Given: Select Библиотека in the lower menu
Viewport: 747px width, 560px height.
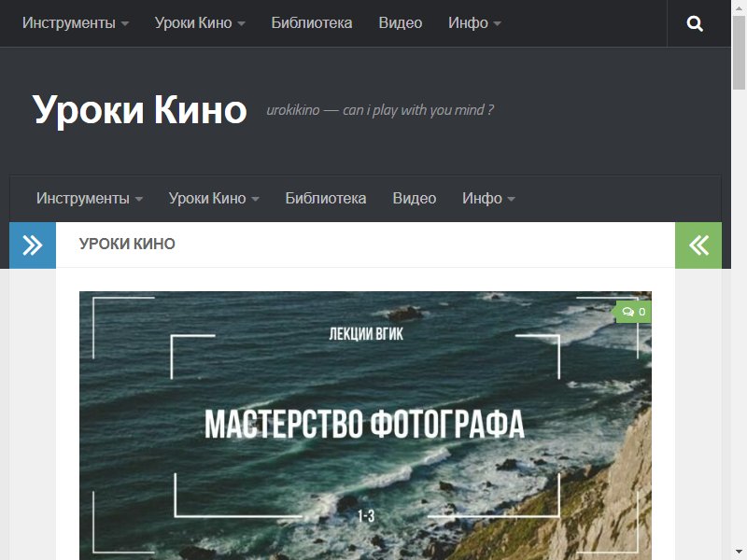Looking at the screenshot, I should (x=325, y=198).
